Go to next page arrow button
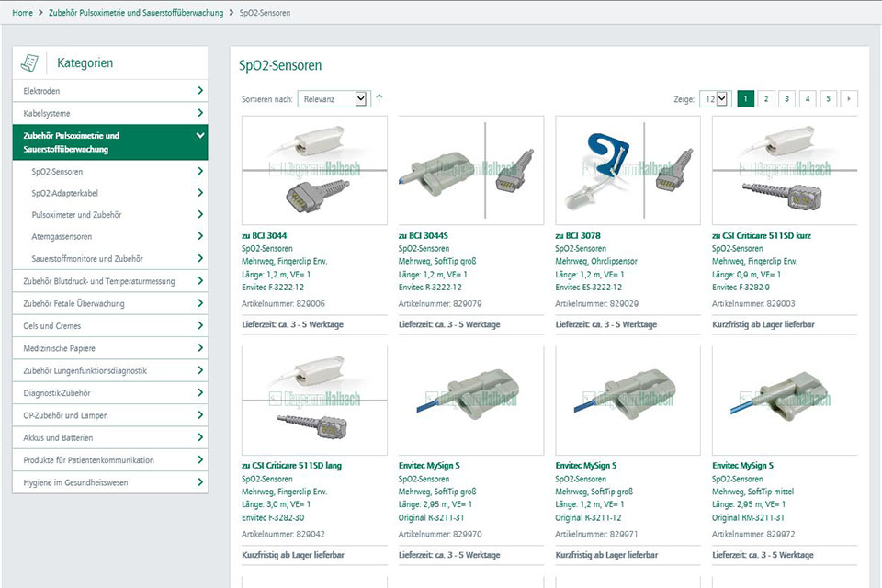The image size is (882, 588). click(849, 99)
